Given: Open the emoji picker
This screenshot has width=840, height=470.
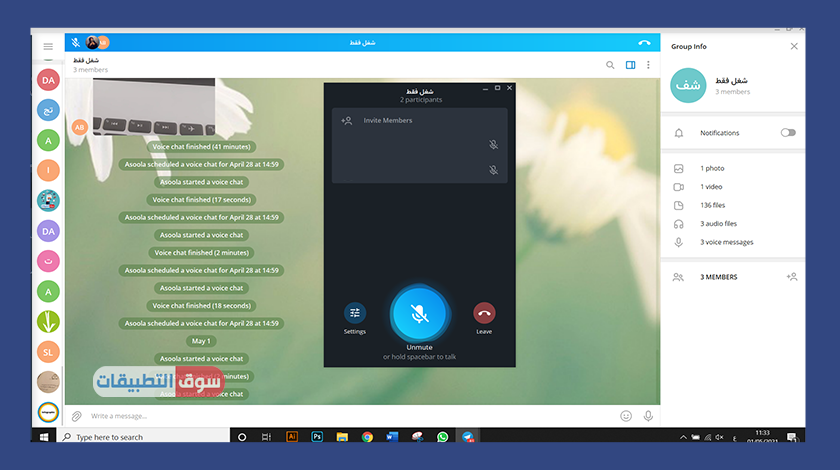Looking at the screenshot, I should [626, 416].
